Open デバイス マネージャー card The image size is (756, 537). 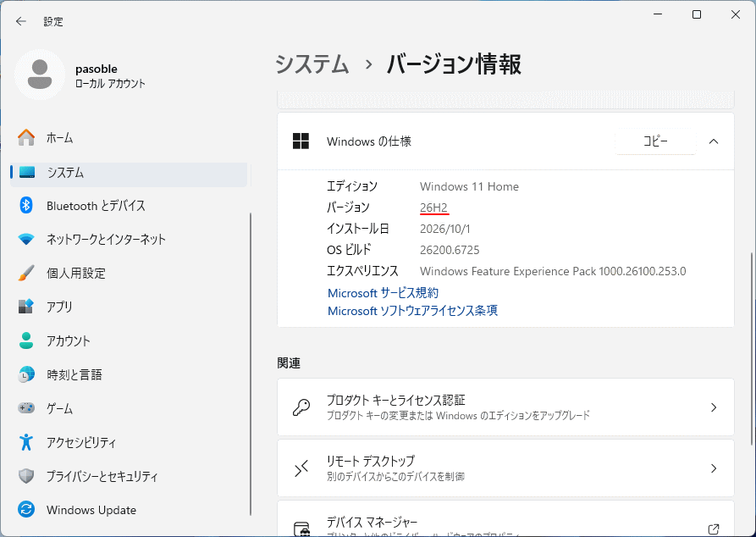pyautogui.click(x=505, y=519)
